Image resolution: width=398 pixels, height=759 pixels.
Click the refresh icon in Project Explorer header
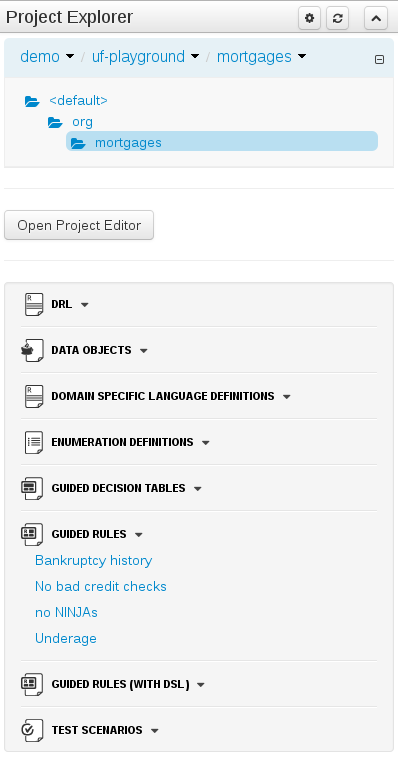click(337, 18)
